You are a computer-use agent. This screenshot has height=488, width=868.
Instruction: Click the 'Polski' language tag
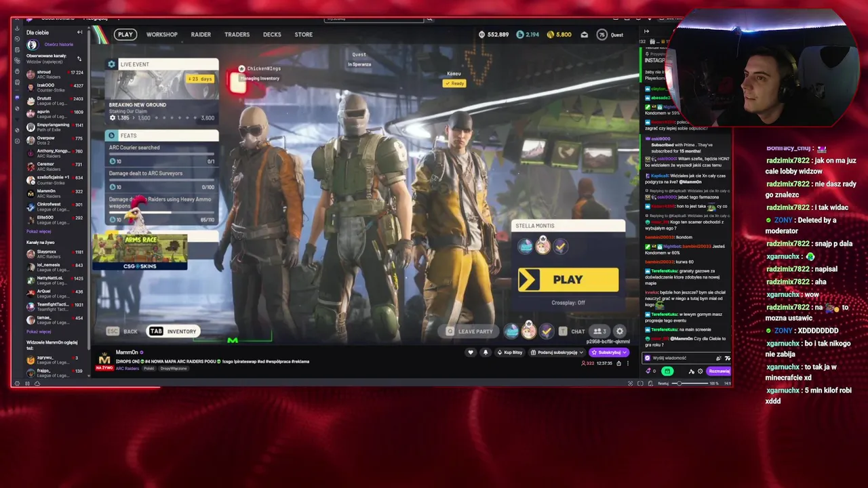[x=149, y=368]
